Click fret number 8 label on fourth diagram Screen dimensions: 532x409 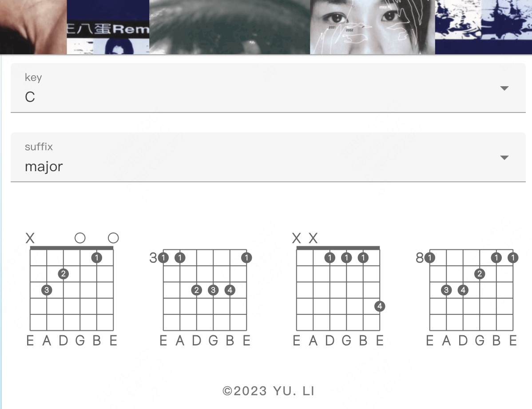click(x=420, y=258)
